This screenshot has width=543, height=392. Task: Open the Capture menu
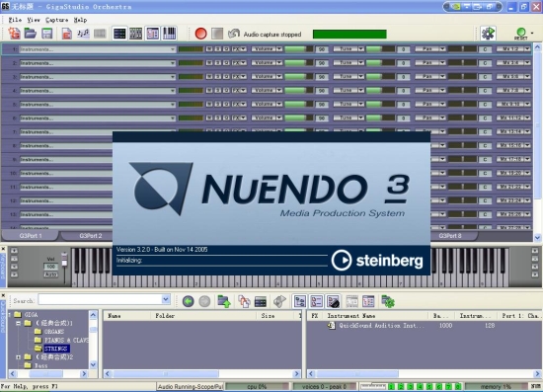coord(57,20)
